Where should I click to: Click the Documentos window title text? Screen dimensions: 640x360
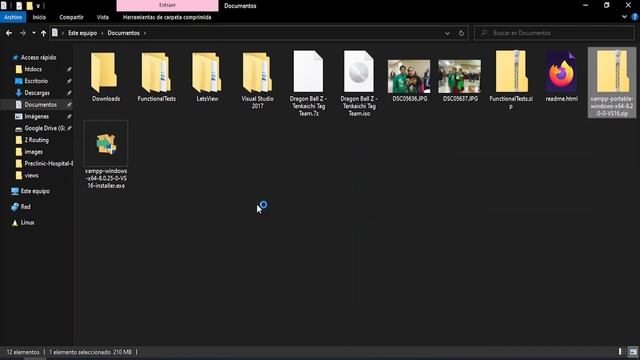point(240,6)
